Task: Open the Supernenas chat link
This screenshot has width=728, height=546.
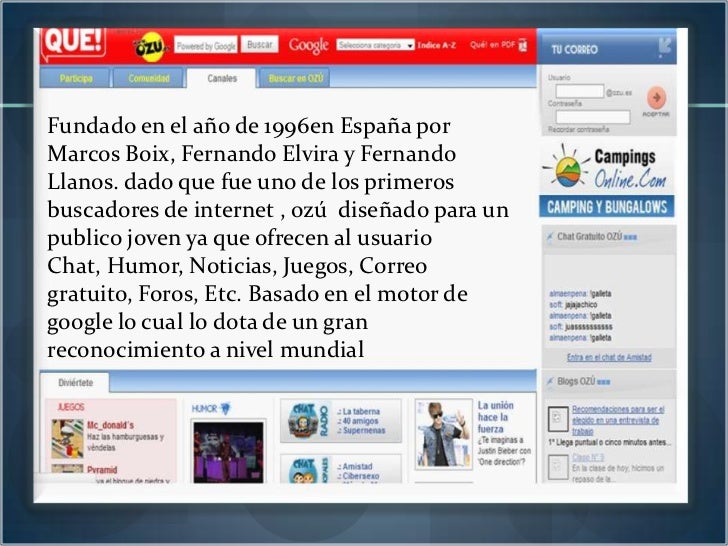Action: 364,431
